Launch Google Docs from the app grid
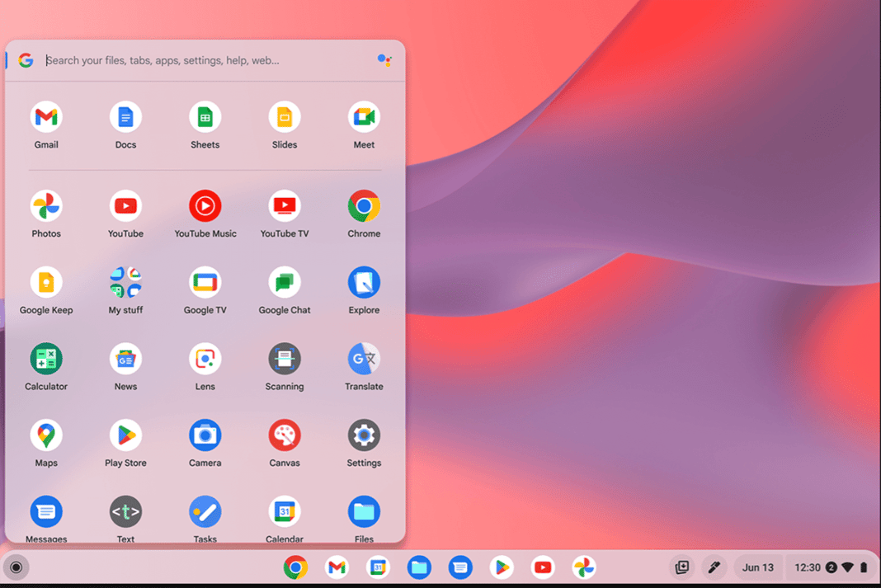881x588 pixels. click(125, 118)
